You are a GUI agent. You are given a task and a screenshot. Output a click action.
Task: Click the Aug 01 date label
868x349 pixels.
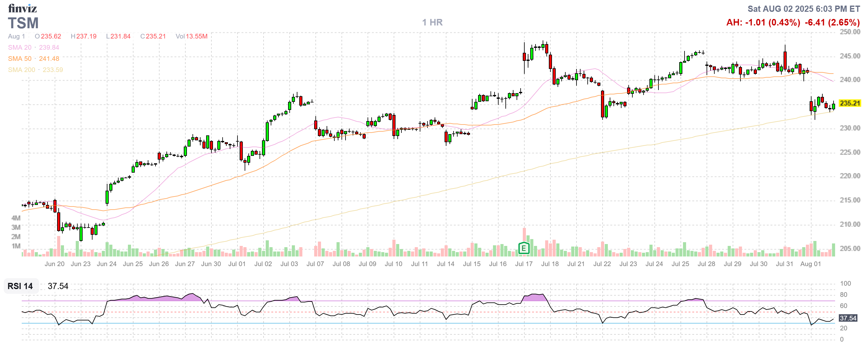(810, 264)
